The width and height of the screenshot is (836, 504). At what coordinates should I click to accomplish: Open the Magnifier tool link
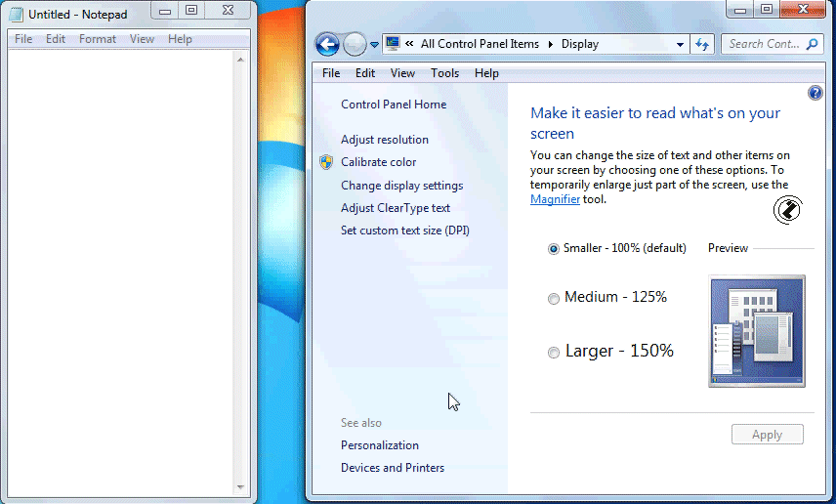pos(555,199)
